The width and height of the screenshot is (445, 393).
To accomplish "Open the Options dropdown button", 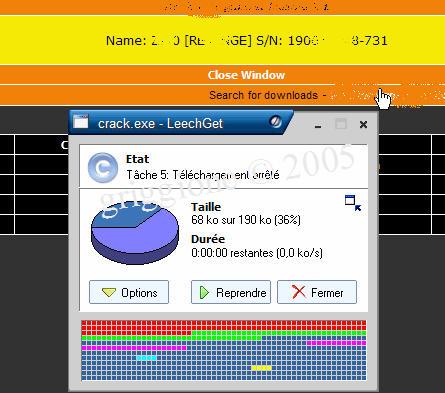I will pos(129,292).
